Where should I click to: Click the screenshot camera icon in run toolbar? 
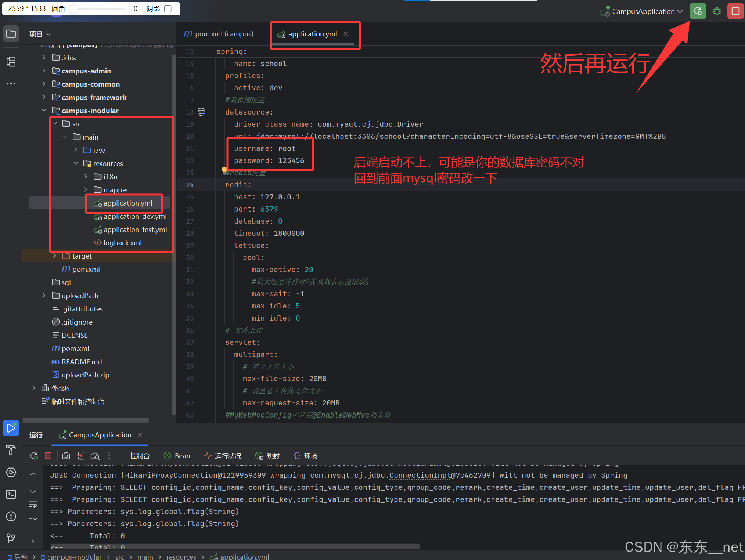(66, 456)
